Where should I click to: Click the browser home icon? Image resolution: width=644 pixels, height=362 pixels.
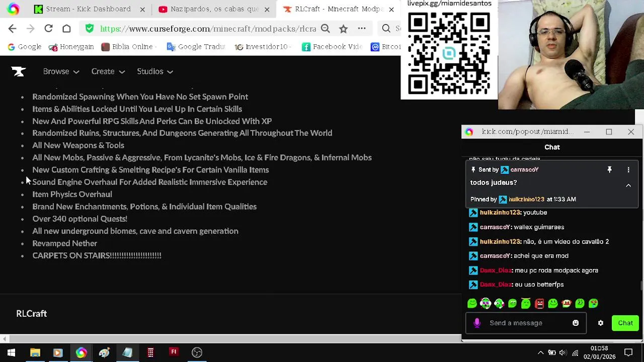click(x=66, y=29)
